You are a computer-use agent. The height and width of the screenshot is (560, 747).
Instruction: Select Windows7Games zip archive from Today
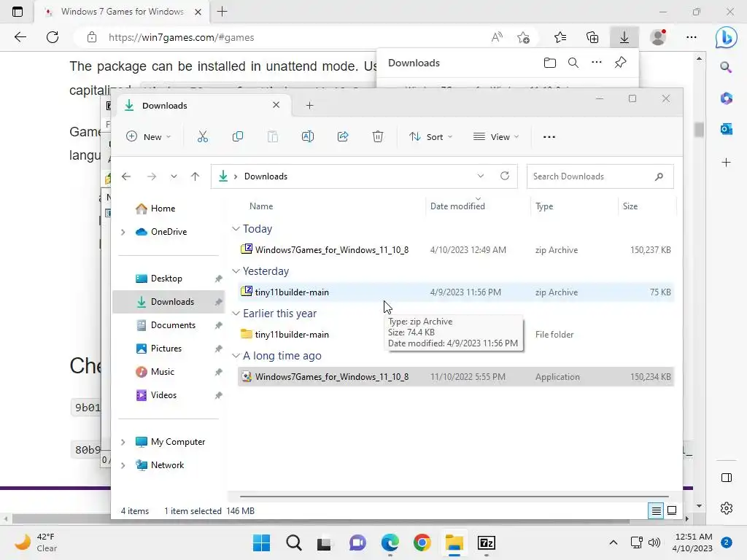455,250
